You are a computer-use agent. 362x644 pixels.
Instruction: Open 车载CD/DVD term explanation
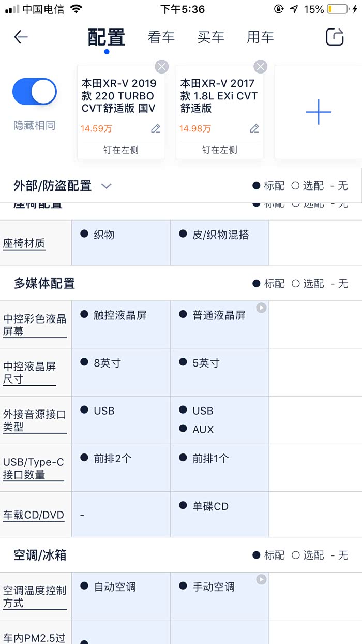tap(34, 515)
